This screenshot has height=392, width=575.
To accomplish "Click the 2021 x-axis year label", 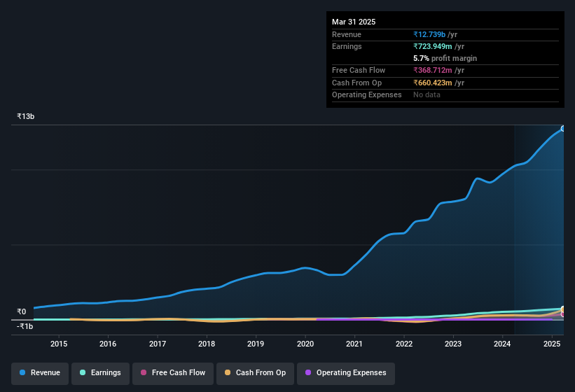I will pos(354,344).
